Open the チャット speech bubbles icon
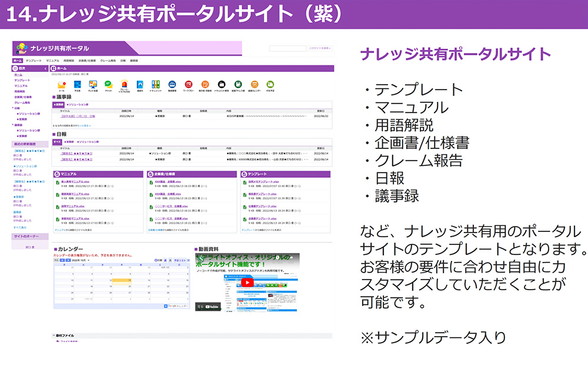The height and width of the screenshot is (385, 588). click(108, 85)
